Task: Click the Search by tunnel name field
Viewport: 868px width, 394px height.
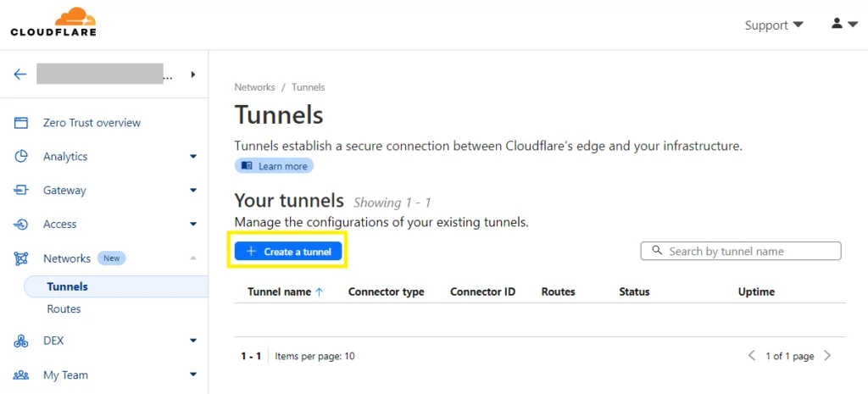Action: (x=741, y=251)
